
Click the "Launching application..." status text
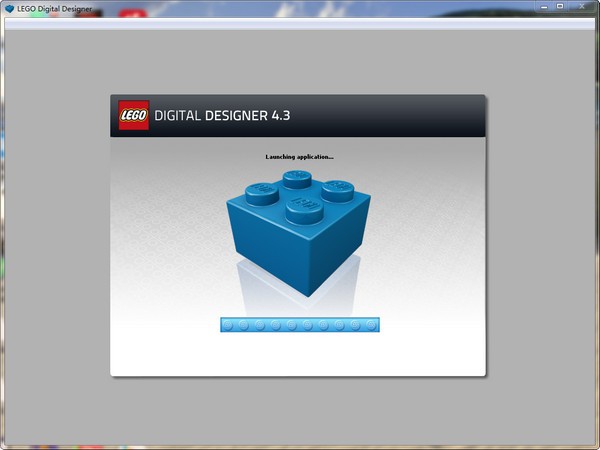(299, 157)
